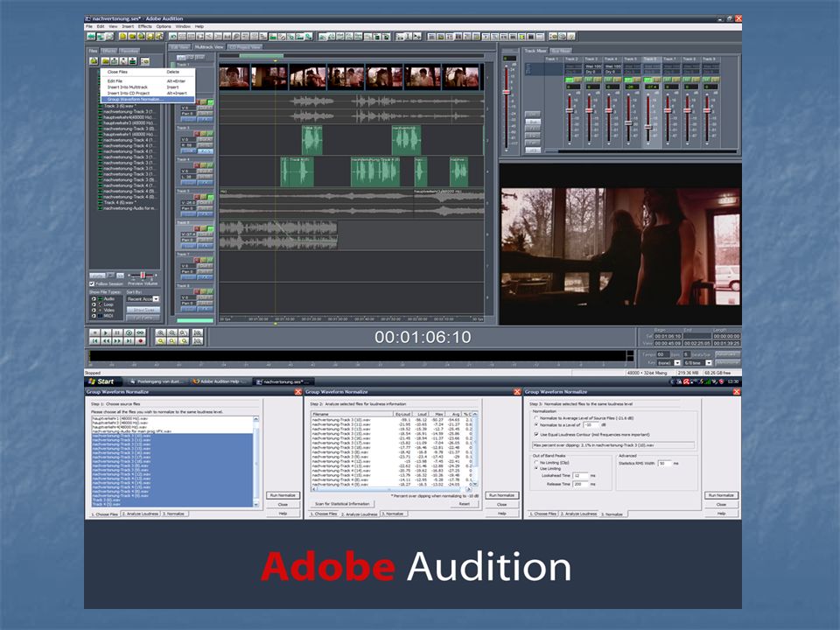Image resolution: width=840 pixels, height=630 pixels.
Task: Click Help in the Step 1 dialog
Action: (283, 514)
